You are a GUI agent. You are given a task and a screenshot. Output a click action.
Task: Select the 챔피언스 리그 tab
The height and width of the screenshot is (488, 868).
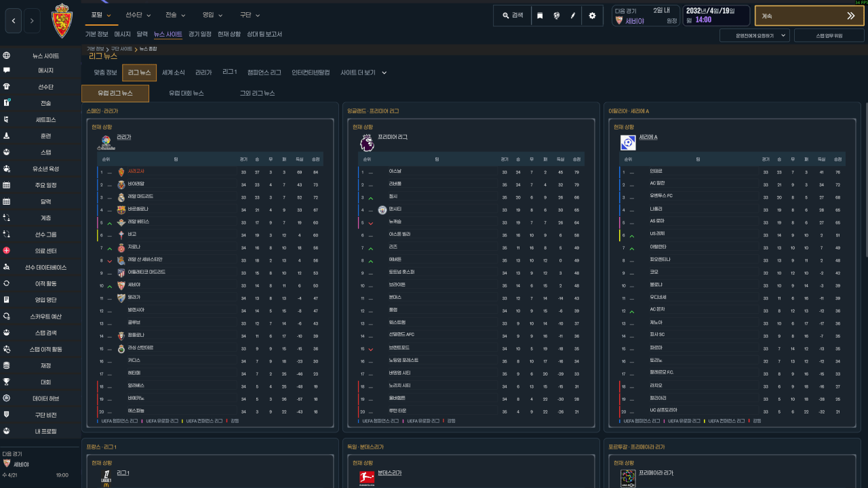[264, 73]
